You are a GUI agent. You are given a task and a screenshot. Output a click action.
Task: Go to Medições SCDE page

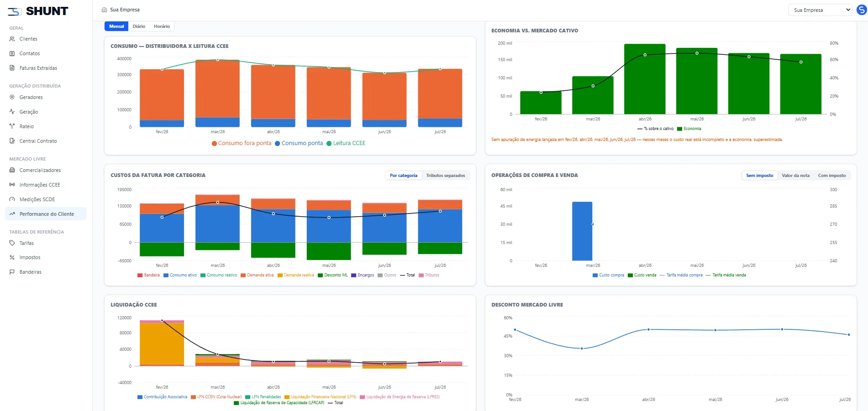46,199
